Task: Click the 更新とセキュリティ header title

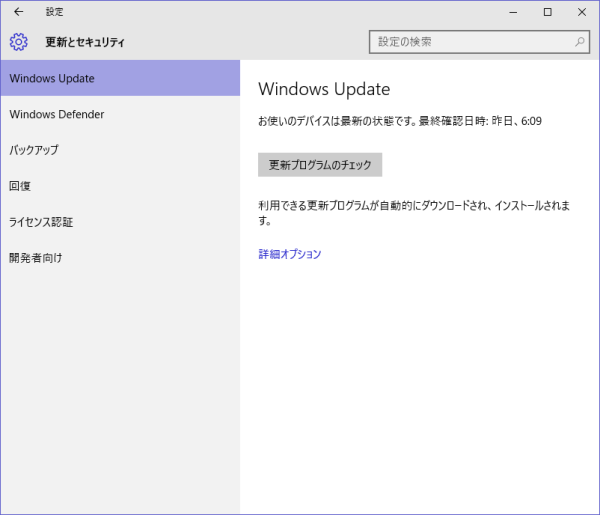Action: [85, 42]
